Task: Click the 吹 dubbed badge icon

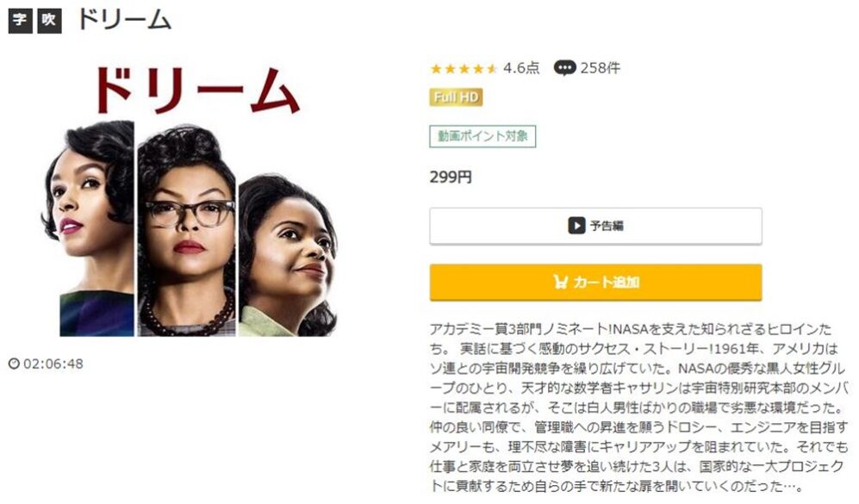Action: point(49,21)
